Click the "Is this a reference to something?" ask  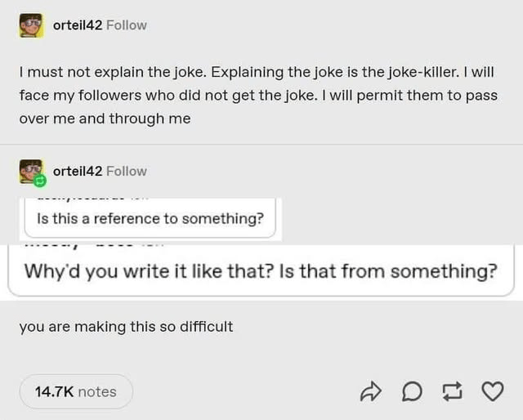coord(151,219)
